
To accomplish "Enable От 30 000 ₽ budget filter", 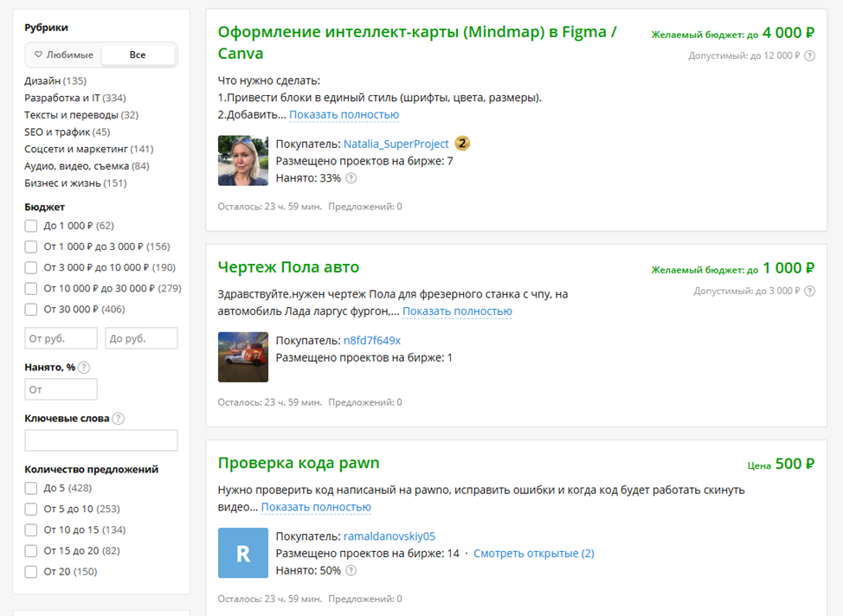I will pyautogui.click(x=31, y=310).
